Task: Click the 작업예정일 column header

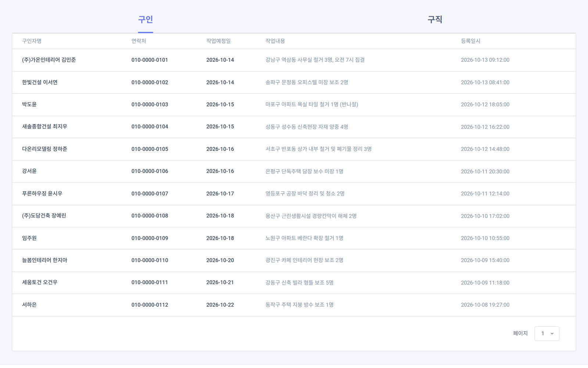Action: point(218,41)
